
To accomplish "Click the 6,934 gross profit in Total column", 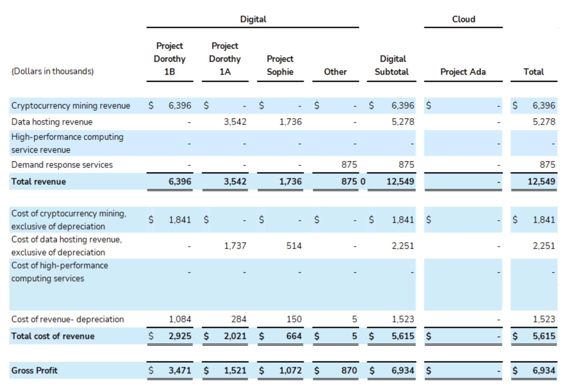I will point(544,370).
